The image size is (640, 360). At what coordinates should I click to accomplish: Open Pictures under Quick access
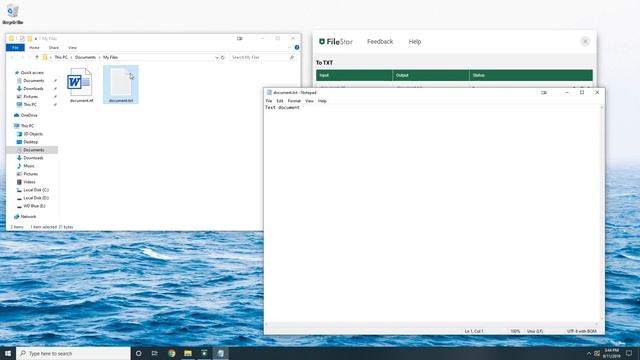31,97
